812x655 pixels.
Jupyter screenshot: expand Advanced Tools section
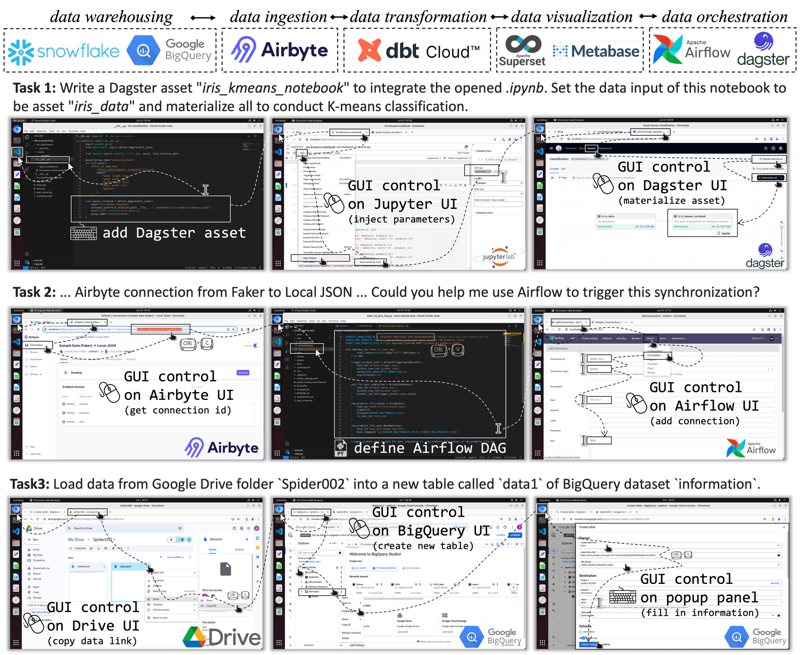(483, 213)
